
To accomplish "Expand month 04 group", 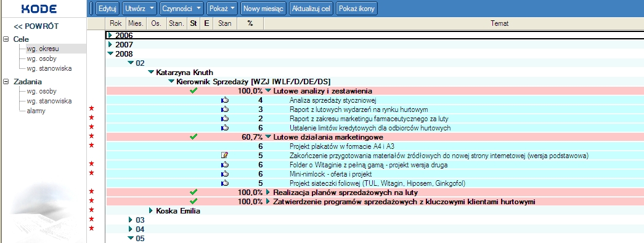I will click(x=131, y=229).
